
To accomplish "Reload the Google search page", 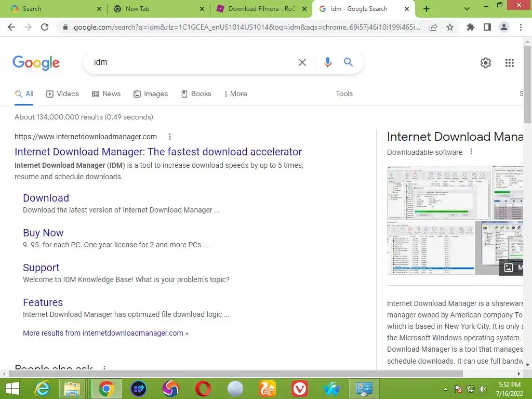I will click(x=45, y=27).
